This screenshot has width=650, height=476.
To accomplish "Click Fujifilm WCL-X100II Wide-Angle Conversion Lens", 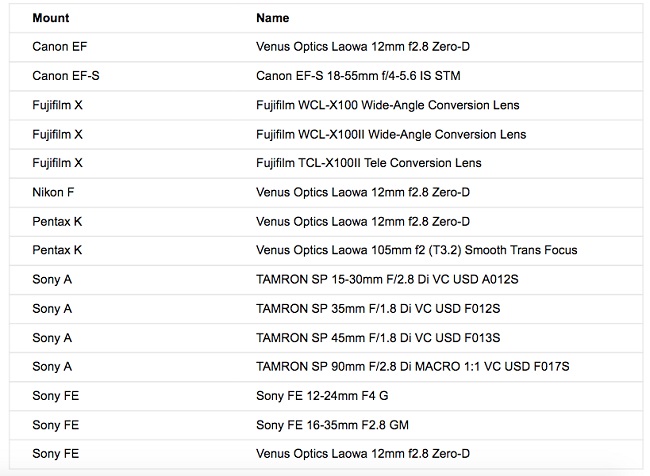I will [x=390, y=134].
